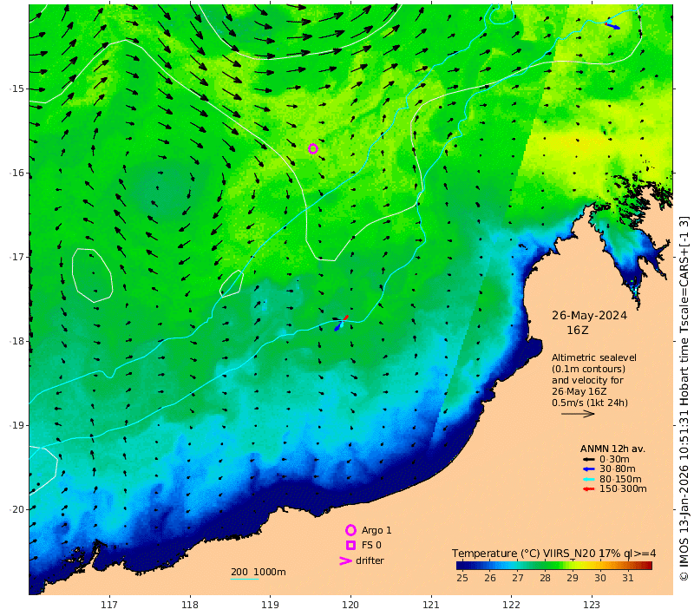Click the 122 longitude axis label
This screenshot has height=616, width=694.
click(511, 605)
